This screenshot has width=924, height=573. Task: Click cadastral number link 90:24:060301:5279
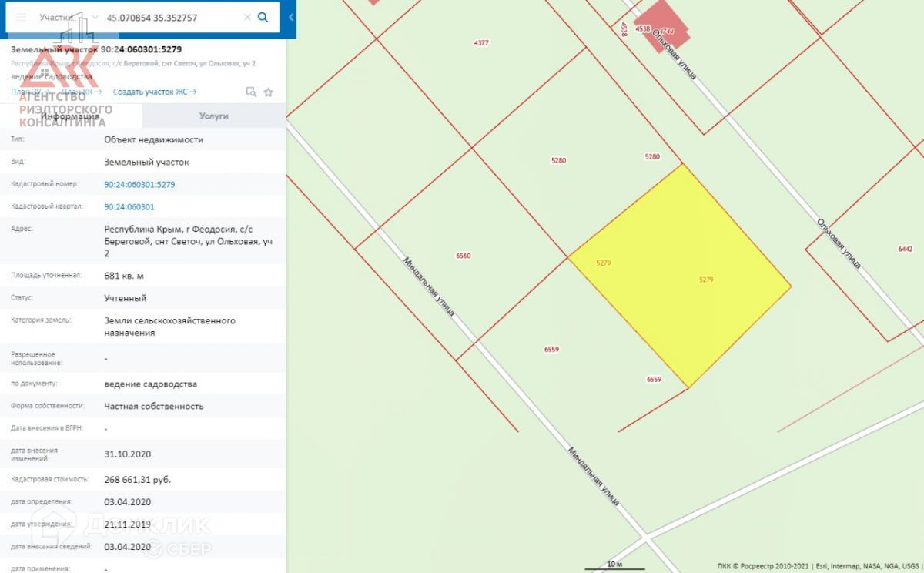click(x=139, y=185)
